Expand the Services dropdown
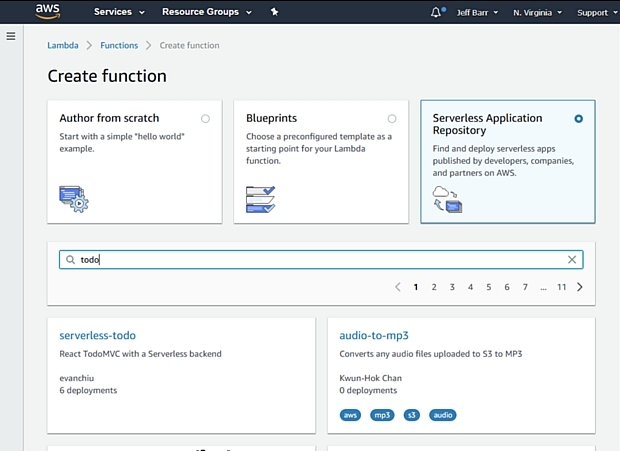Viewport: 620px width, 451px height. pyautogui.click(x=118, y=12)
